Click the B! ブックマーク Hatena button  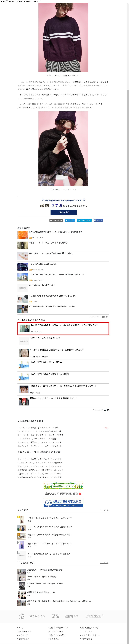coord(84,220)
